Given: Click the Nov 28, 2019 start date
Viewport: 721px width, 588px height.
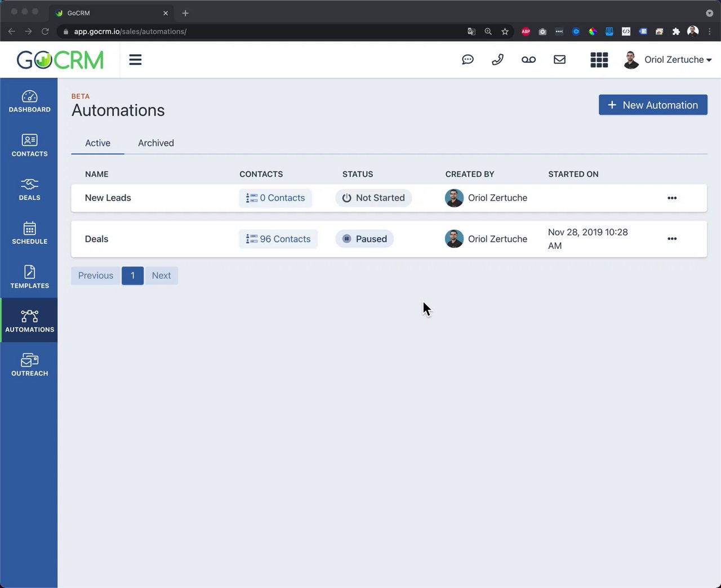Looking at the screenshot, I should point(588,239).
